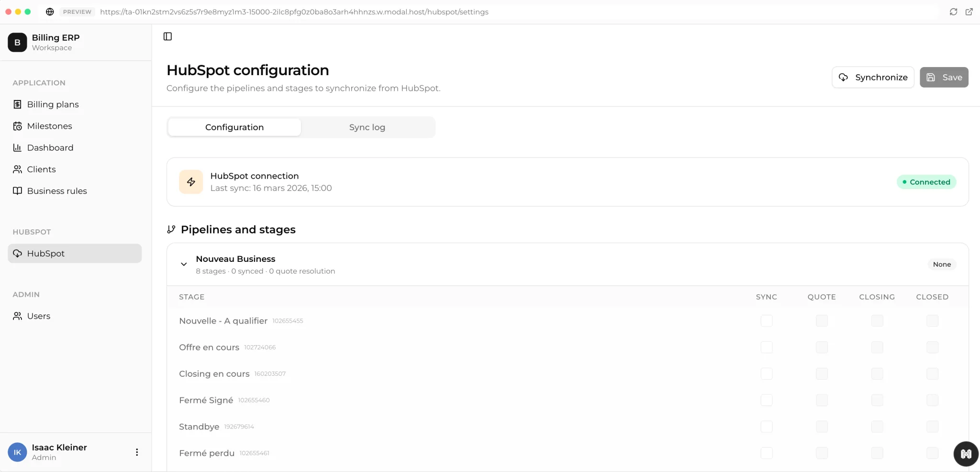The height and width of the screenshot is (472, 980).
Task: Open Business rules in the sidebar
Action: 75,191
